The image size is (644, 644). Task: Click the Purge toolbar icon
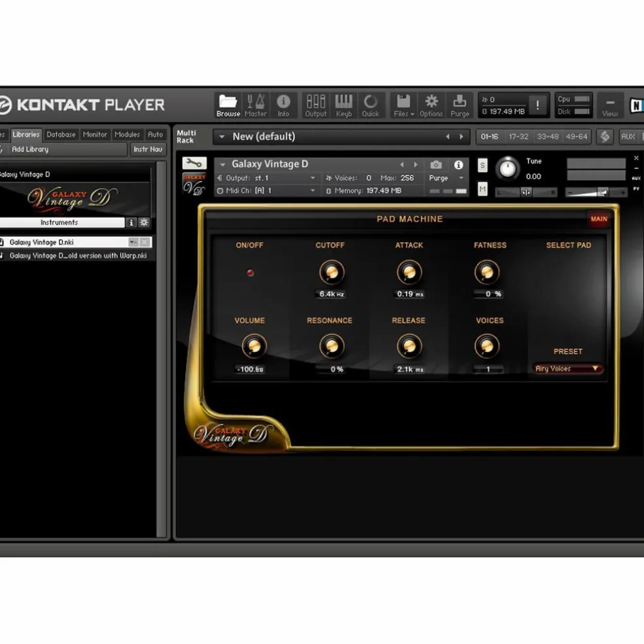point(459,105)
